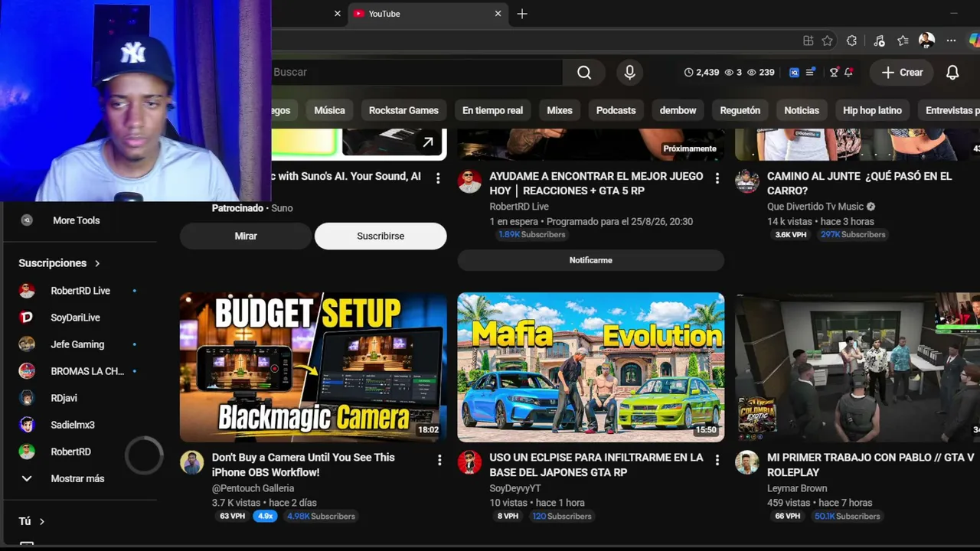Open the browser media control music icon
Screen dimensions: 980x551
point(878,41)
